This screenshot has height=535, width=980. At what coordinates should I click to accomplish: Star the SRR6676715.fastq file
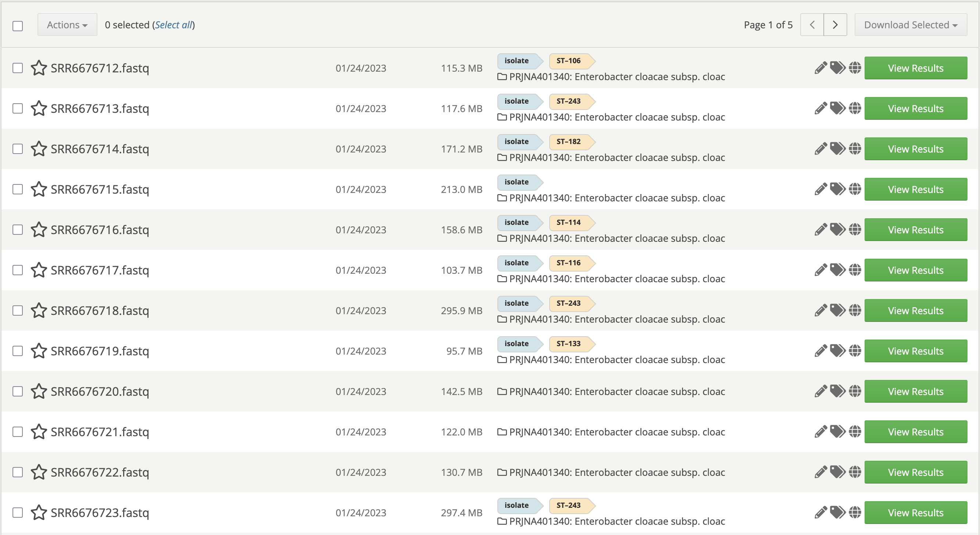point(39,189)
